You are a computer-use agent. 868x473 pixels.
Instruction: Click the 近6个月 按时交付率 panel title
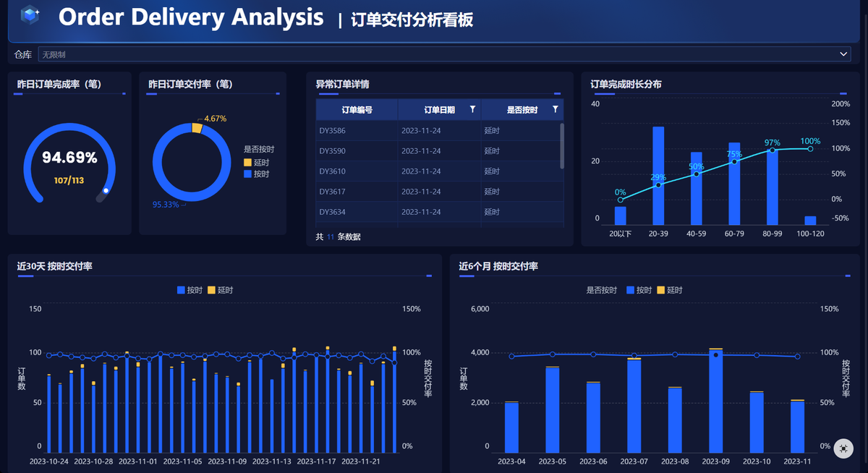pos(498,266)
